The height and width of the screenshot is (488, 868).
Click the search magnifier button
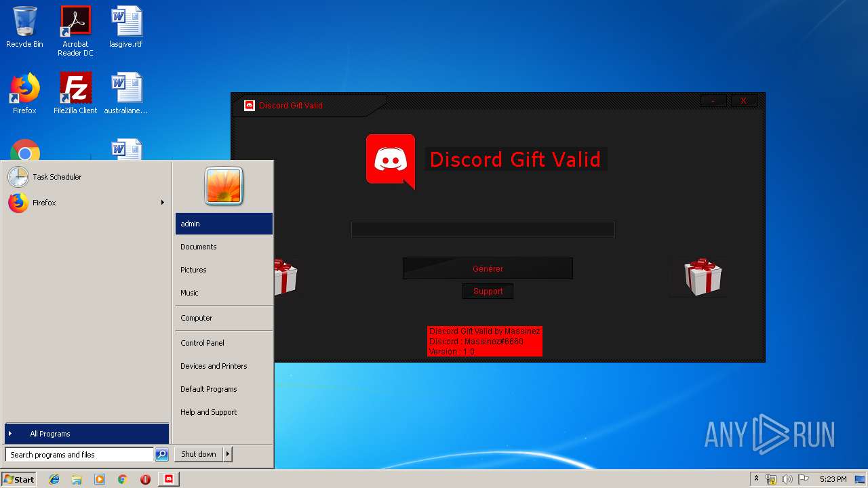click(161, 455)
